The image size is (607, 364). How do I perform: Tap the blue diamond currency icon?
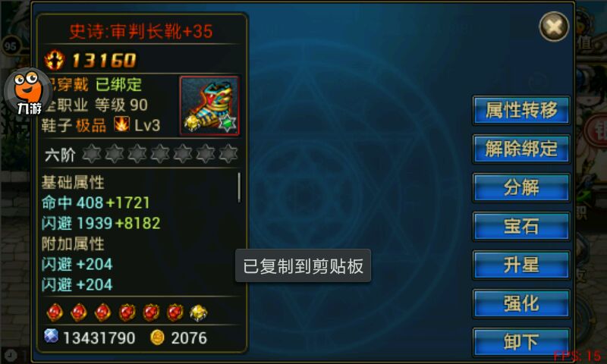click(51, 336)
